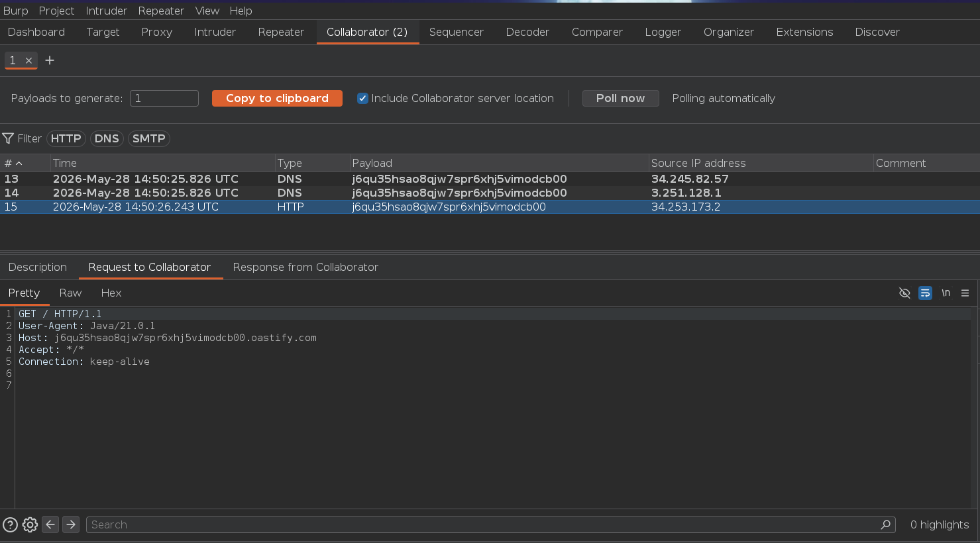The image size is (980, 543).
Task: Switch to Pretty view
Action: tap(24, 293)
